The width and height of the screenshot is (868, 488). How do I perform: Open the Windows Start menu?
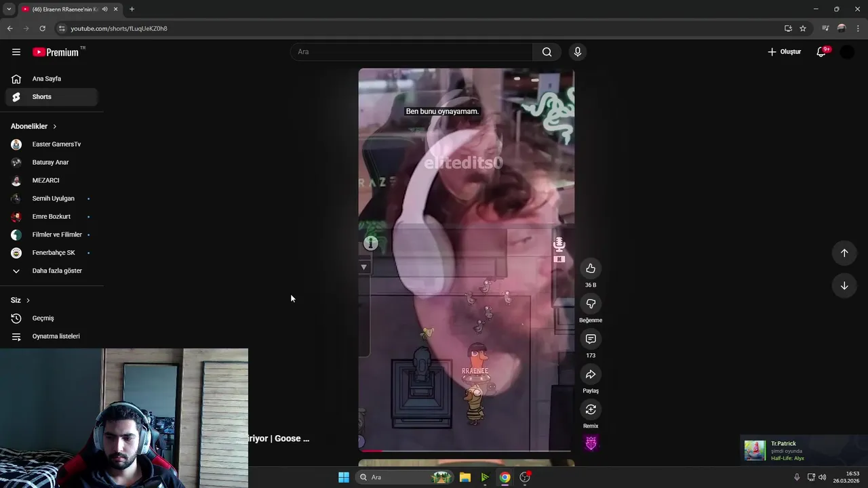point(344,477)
